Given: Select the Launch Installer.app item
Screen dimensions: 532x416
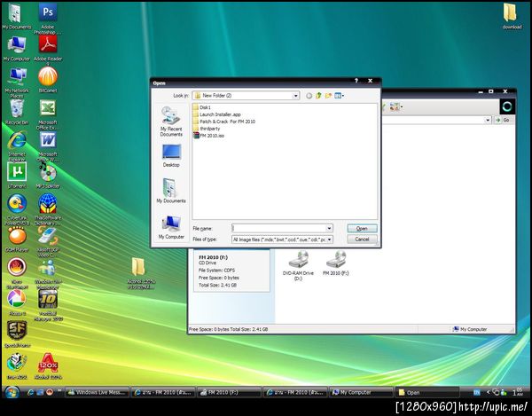Looking at the screenshot, I should point(217,114).
